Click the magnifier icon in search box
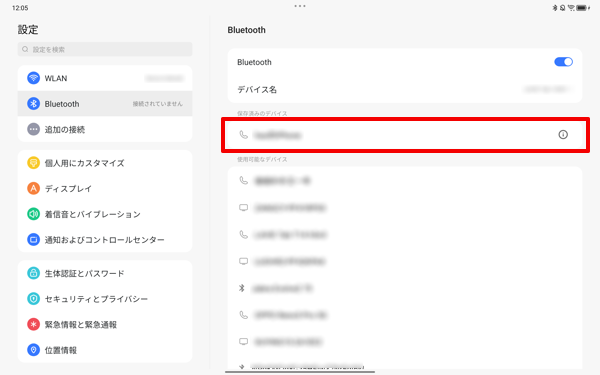 (25, 49)
